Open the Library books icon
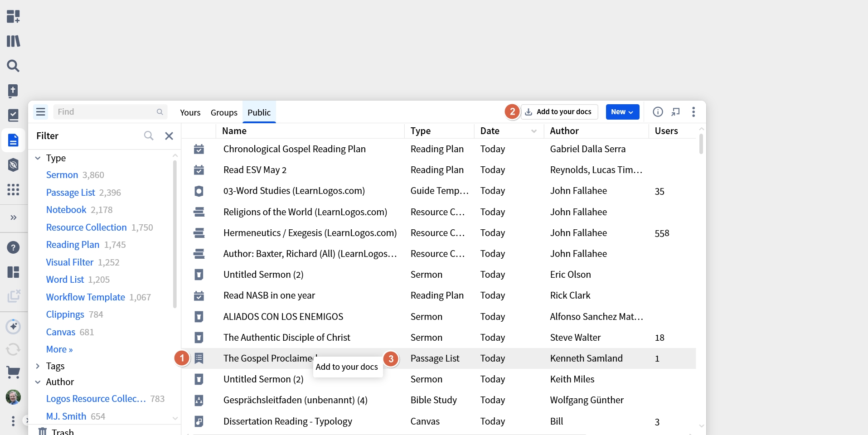 click(13, 41)
